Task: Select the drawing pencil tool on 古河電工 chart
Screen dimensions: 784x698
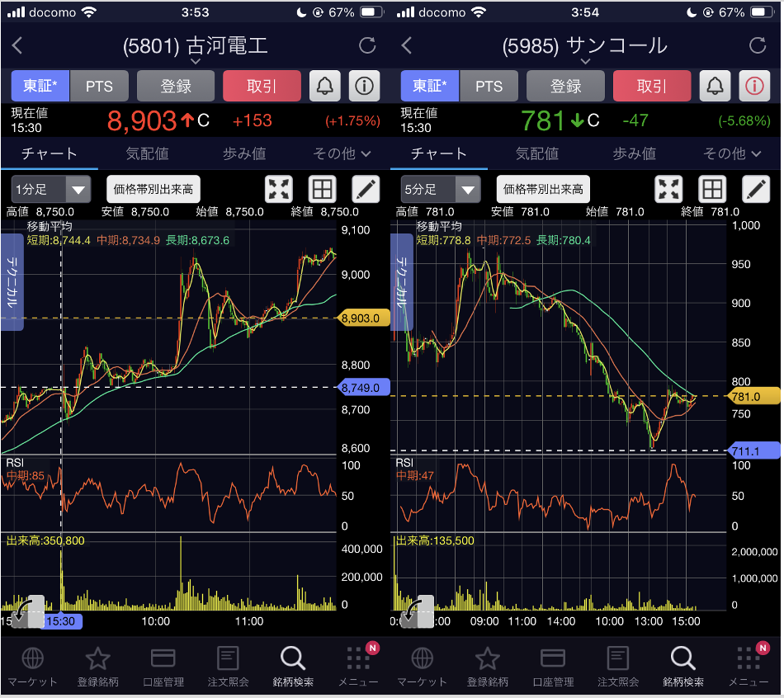Action: click(366, 190)
